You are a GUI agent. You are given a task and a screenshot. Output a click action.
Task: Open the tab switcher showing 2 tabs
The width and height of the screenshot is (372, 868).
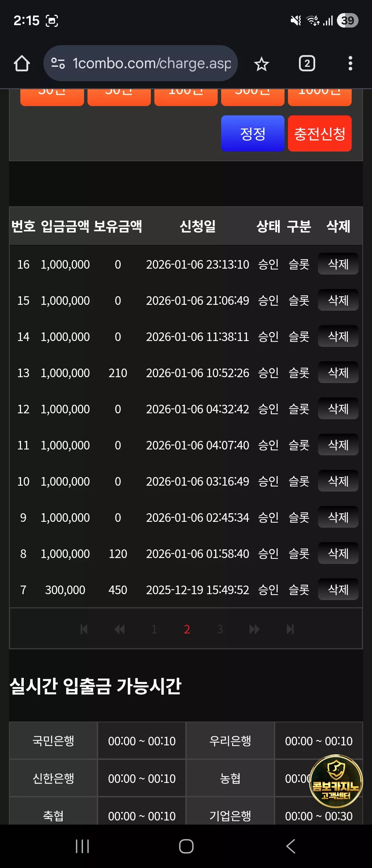click(x=307, y=63)
